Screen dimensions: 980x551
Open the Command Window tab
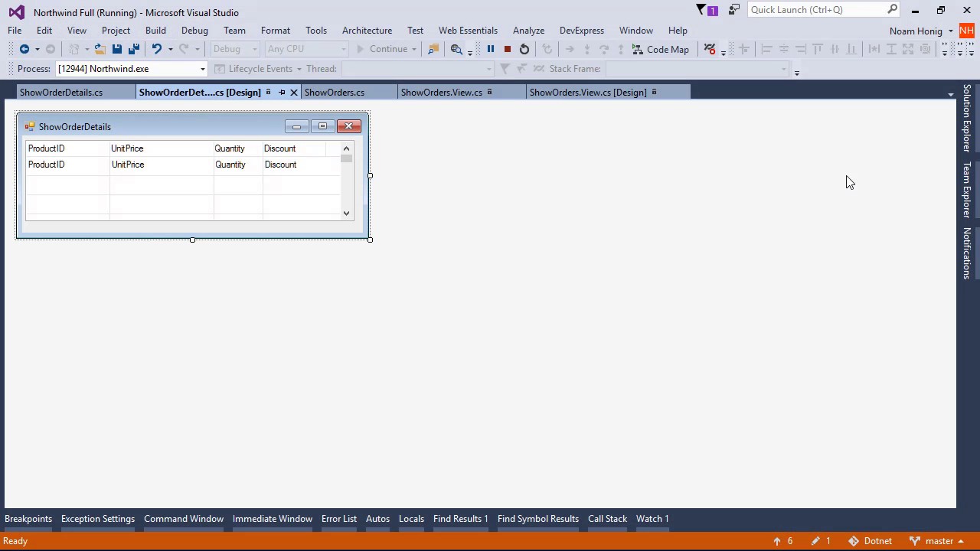pos(184,519)
